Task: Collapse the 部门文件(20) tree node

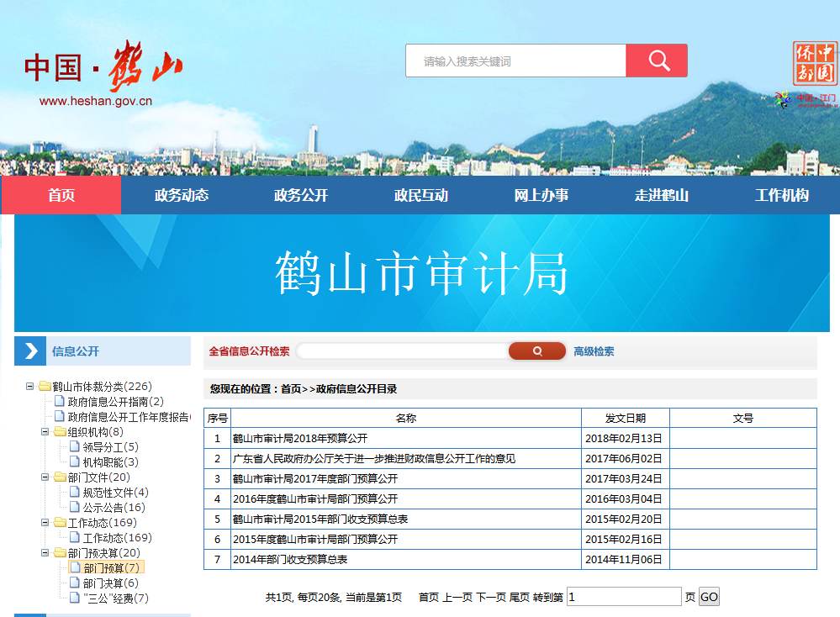Action: point(45,477)
